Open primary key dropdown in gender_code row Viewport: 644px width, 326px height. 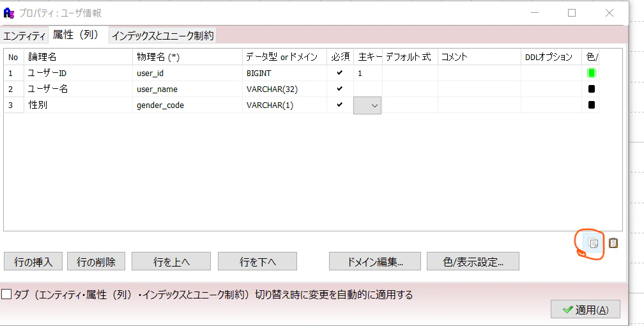coord(367,105)
